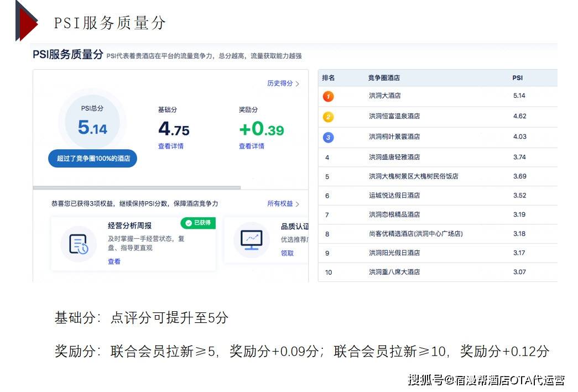Expand 所有权益 all benefits chevron
Viewport: 578px width, 392px height.
click(x=297, y=204)
